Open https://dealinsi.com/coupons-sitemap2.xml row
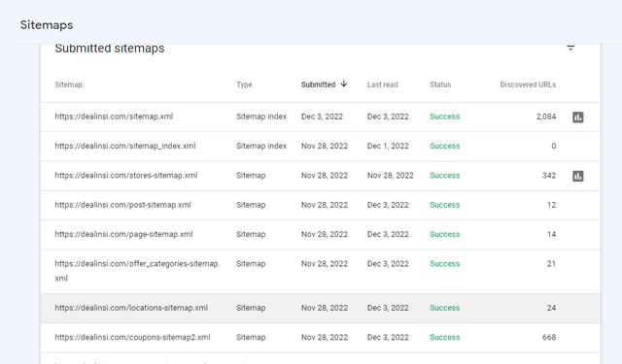The width and height of the screenshot is (622, 364). 321,338
